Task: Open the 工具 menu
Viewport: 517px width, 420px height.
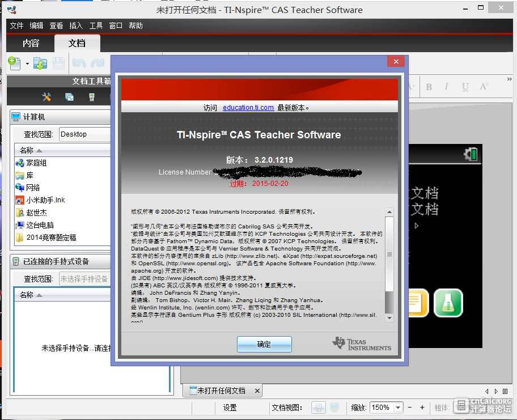Action: 96,26
